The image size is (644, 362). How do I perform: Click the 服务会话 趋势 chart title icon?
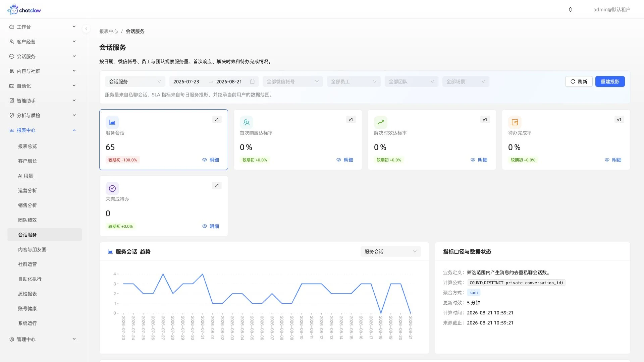click(110, 252)
